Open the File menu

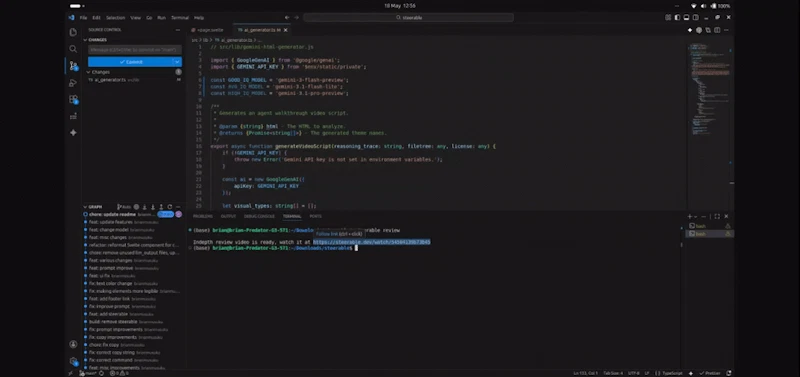coord(83,17)
